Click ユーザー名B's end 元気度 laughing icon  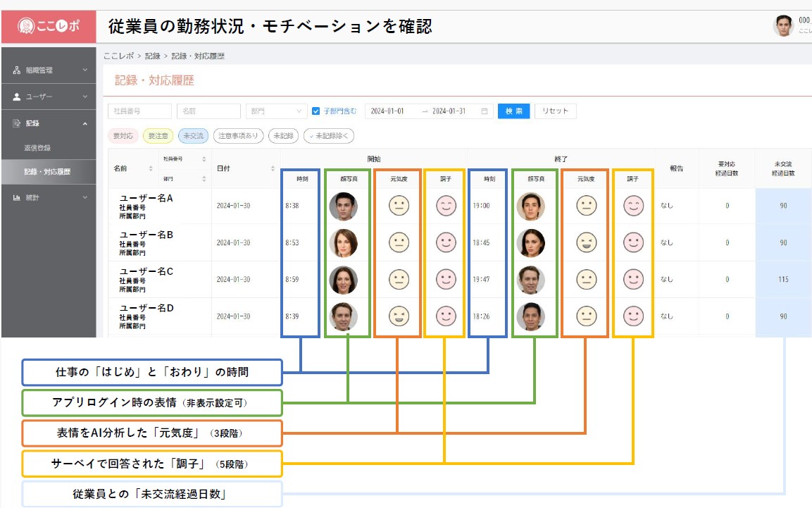coord(586,242)
